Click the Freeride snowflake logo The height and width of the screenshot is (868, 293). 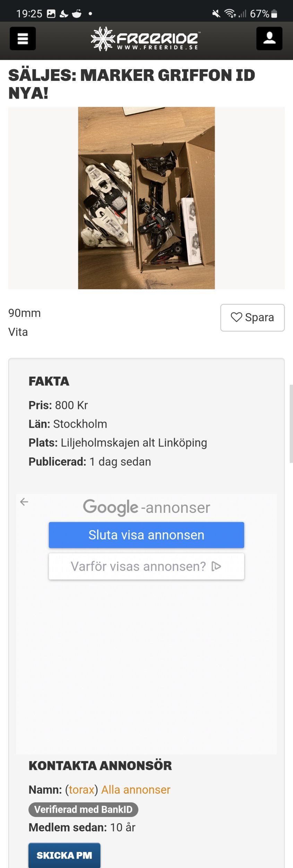pyautogui.click(x=103, y=39)
